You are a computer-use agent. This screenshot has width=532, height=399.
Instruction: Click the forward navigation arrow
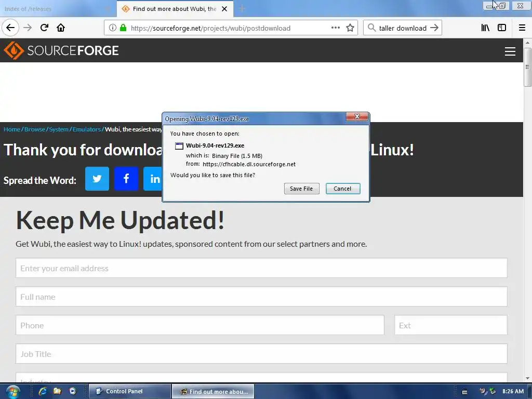pyautogui.click(x=28, y=28)
